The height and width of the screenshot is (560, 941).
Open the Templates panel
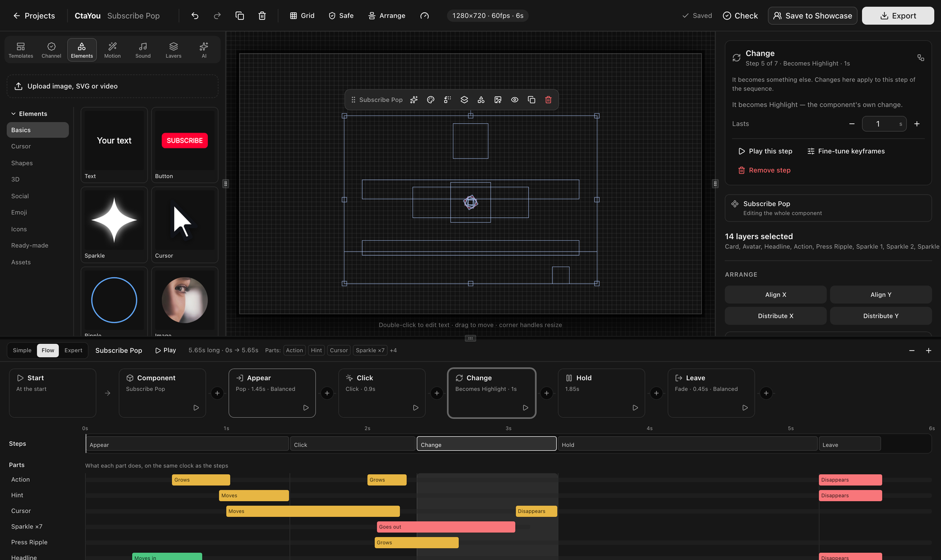coord(21,50)
